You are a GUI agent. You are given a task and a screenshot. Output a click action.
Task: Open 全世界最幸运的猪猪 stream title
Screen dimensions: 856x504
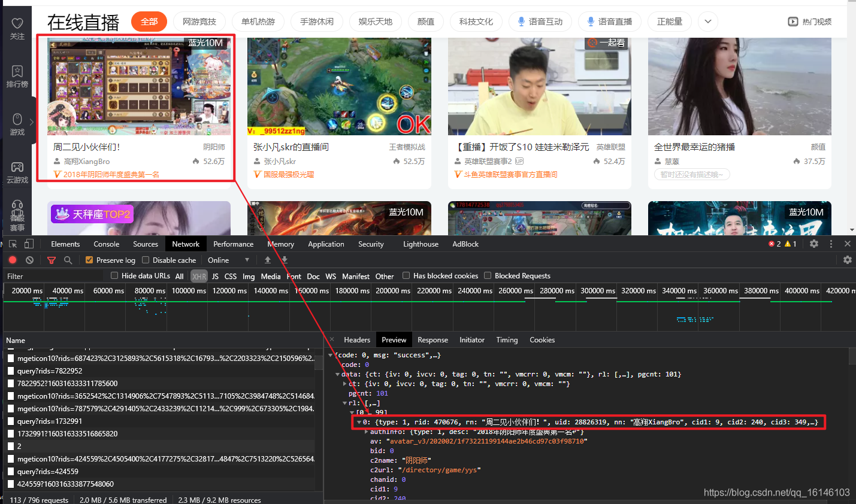tap(694, 147)
